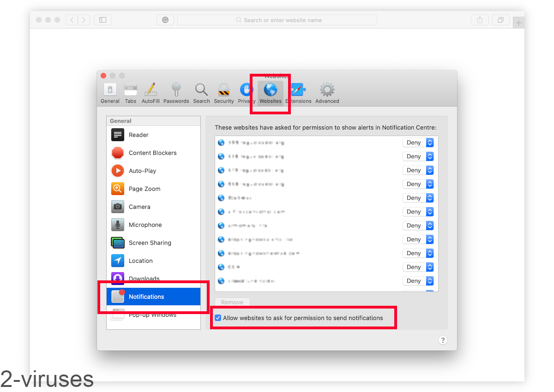The width and height of the screenshot is (554, 392).
Task: Click the Safari share toolbar icon
Action: coord(480,20)
